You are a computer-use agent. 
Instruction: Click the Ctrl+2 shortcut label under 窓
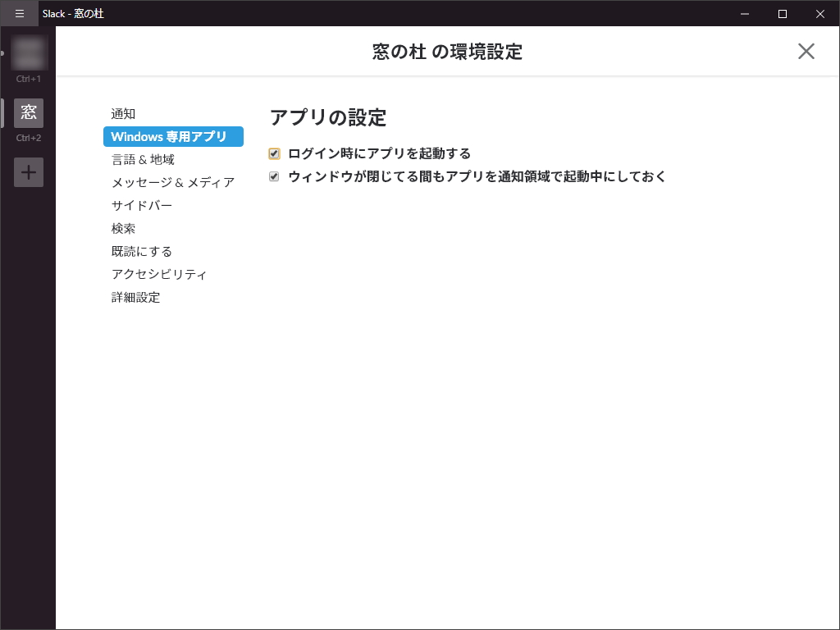28,138
